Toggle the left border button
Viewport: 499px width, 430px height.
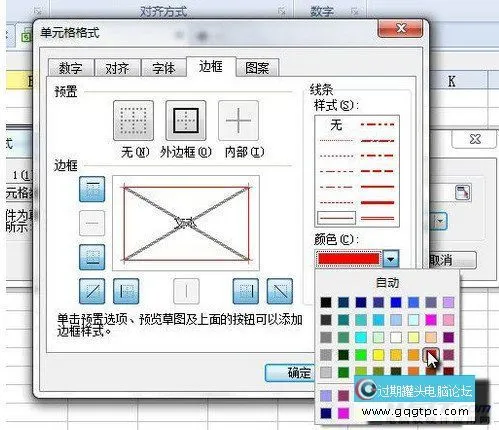(x=126, y=291)
